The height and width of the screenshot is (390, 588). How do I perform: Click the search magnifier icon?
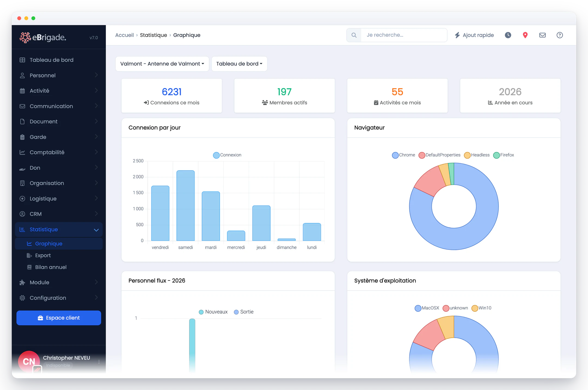(354, 35)
